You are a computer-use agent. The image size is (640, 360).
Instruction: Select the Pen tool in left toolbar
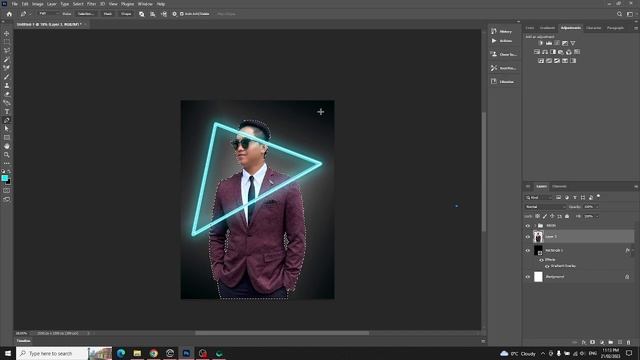pos(7,120)
